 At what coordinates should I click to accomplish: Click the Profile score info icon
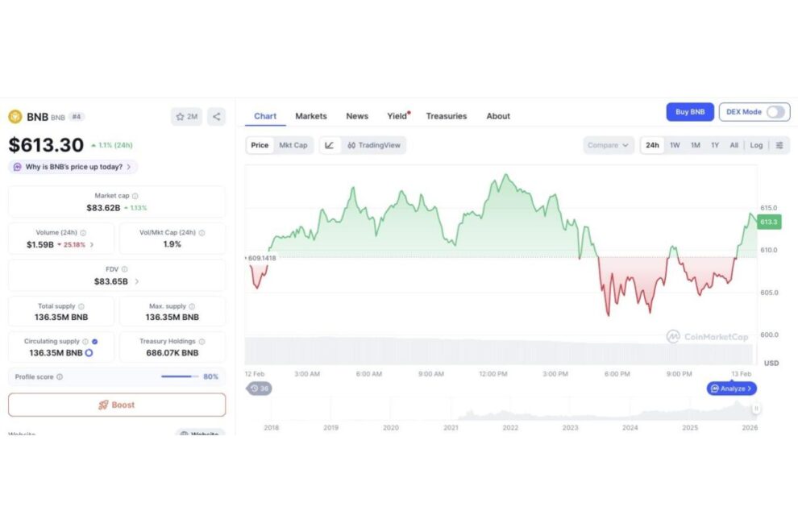tap(60, 376)
